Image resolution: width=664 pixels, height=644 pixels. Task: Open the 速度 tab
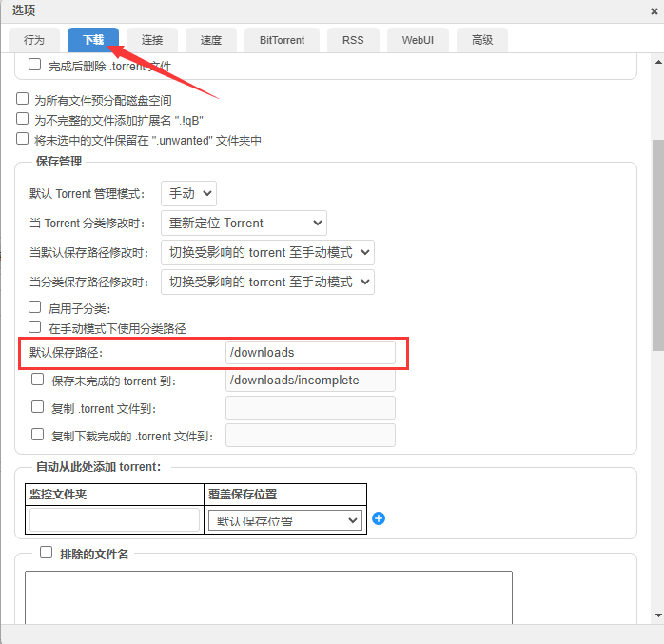(210, 40)
